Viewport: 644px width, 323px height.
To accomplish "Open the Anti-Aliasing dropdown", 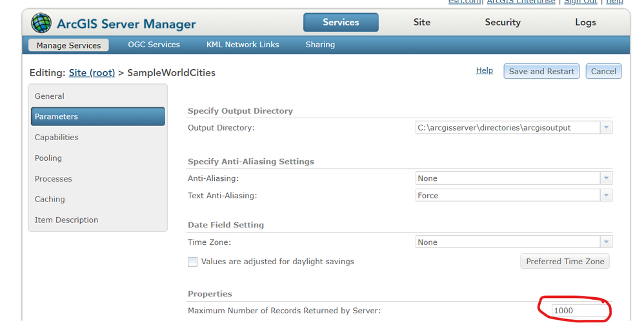I will pyautogui.click(x=606, y=178).
